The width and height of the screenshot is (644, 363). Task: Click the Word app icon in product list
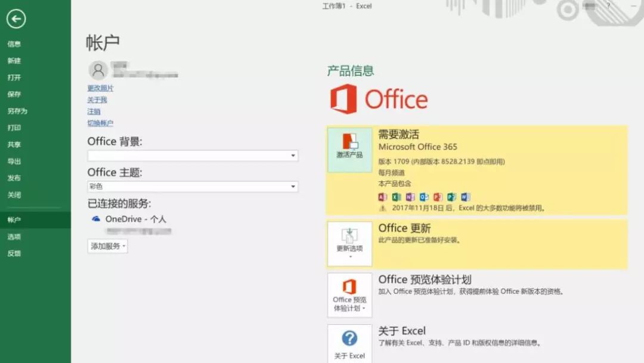coord(465,197)
